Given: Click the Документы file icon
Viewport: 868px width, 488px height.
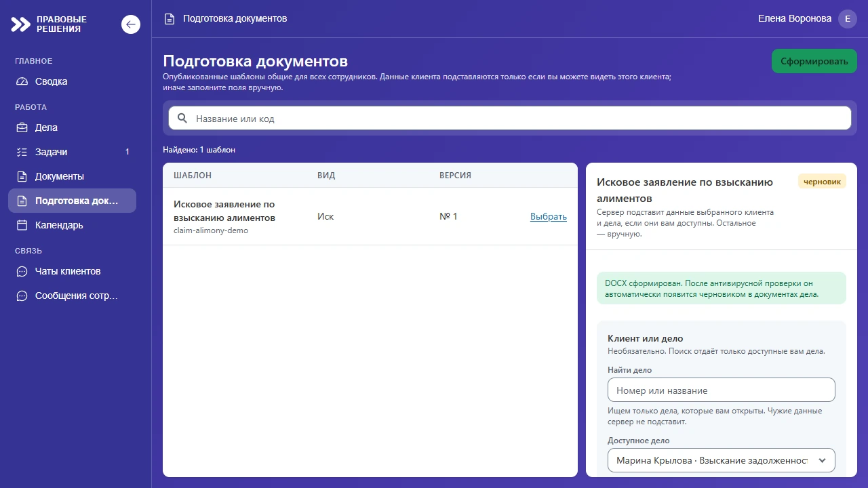Looking at the screenshot, I should point(22,176).
